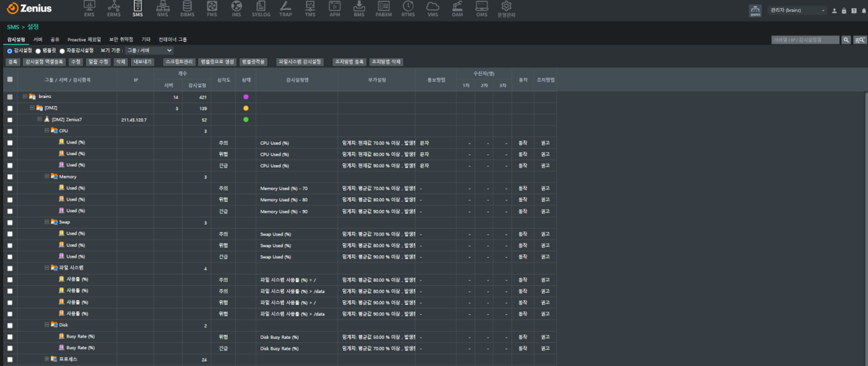Switch to the 서버 tab

click(38, 40)
